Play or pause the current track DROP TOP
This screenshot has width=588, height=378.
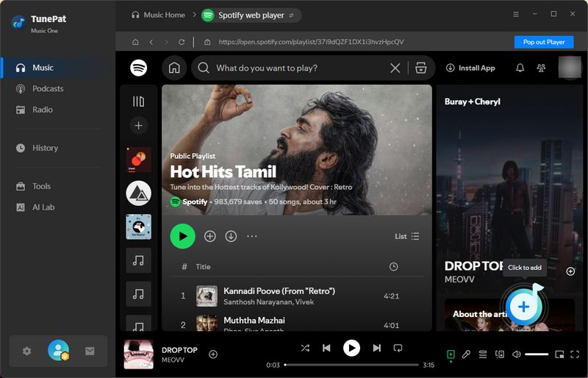pos(351,348)
